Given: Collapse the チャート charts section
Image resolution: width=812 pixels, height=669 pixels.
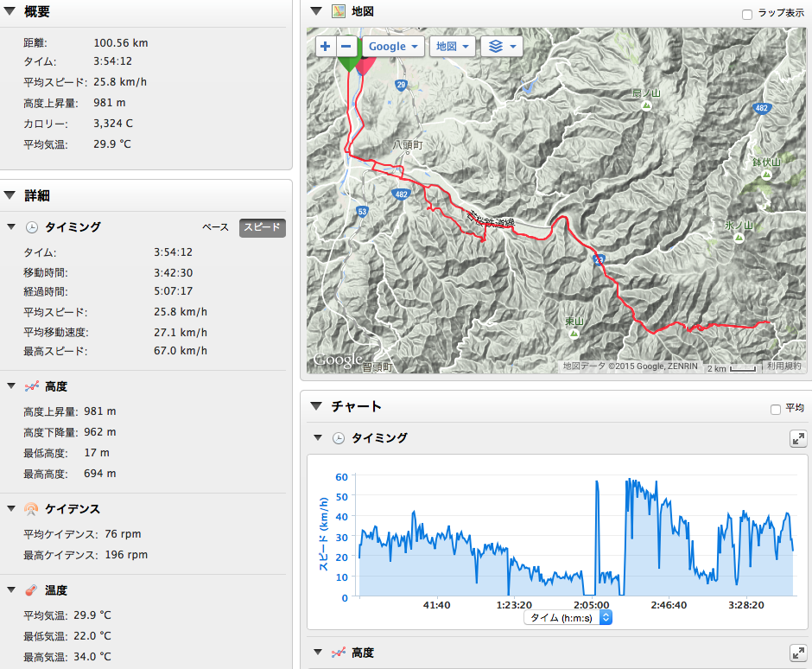Looking at the screenshot, I should tap(315, 406).
